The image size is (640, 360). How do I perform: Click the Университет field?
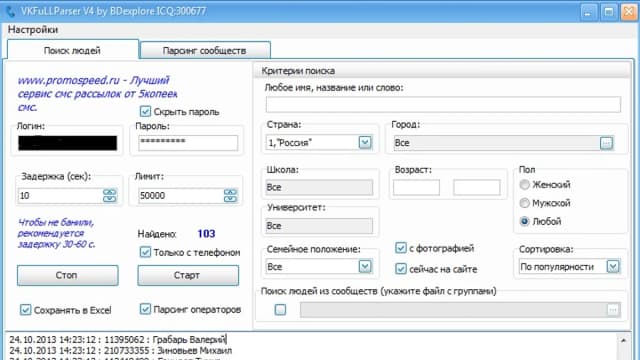319,226
